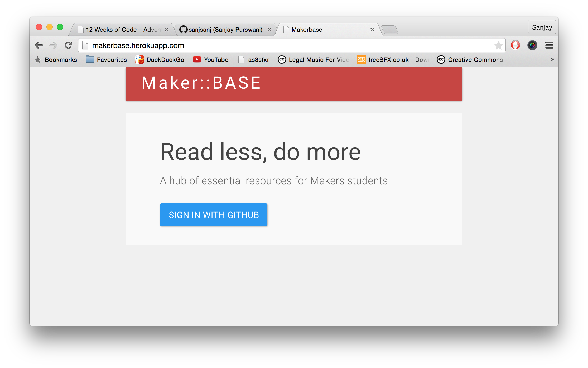
Task: Open the red AdBlock hand extension
Action: click(515, 45)
